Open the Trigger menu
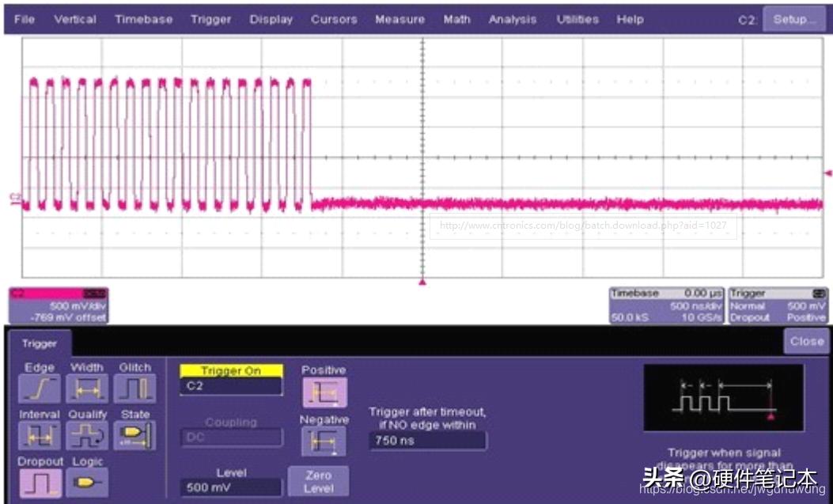The width and height of the screenshot is (833, 504). pos(211,20)
